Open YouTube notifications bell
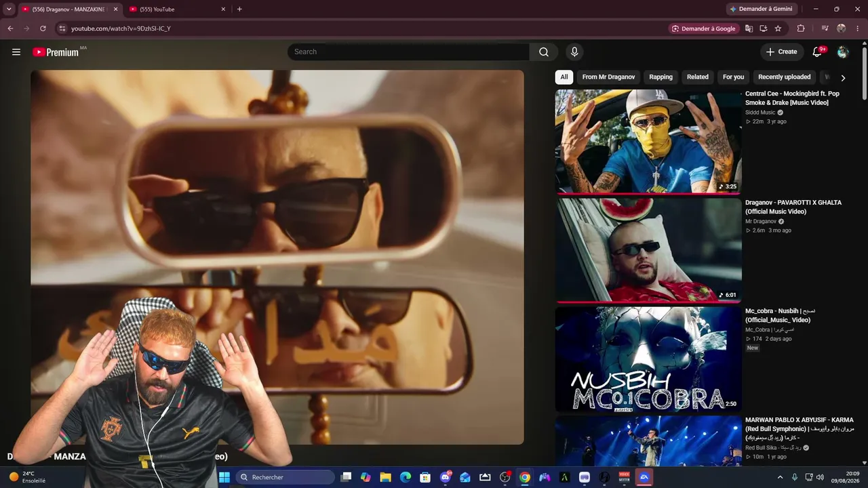The image size is (868, 488). [x=818, y=52]
